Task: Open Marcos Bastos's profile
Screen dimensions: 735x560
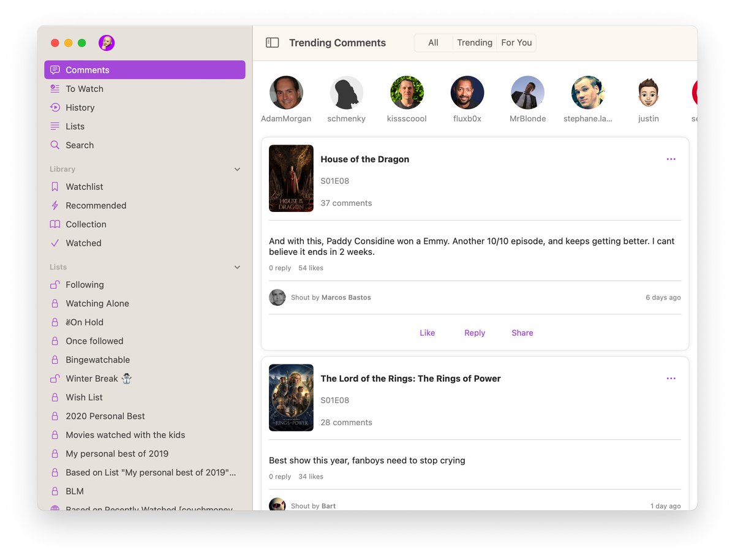Action: (x=346, y=298)
